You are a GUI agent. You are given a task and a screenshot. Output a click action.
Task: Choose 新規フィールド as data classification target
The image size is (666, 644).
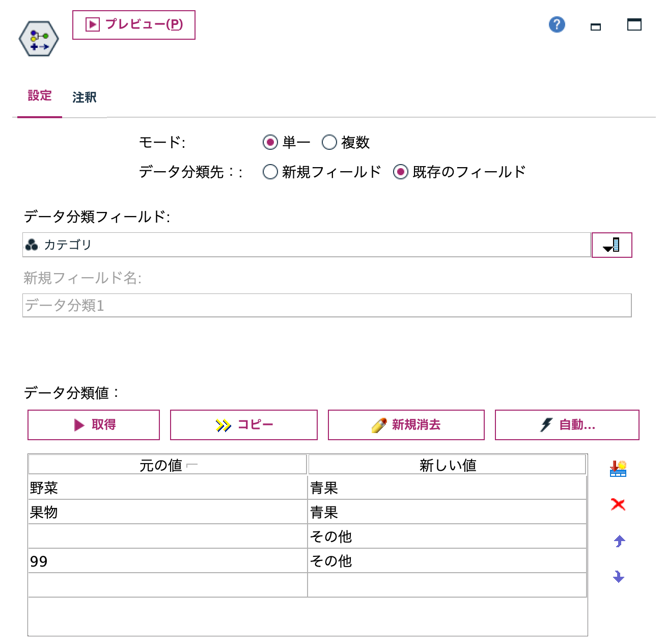(270, 172)
